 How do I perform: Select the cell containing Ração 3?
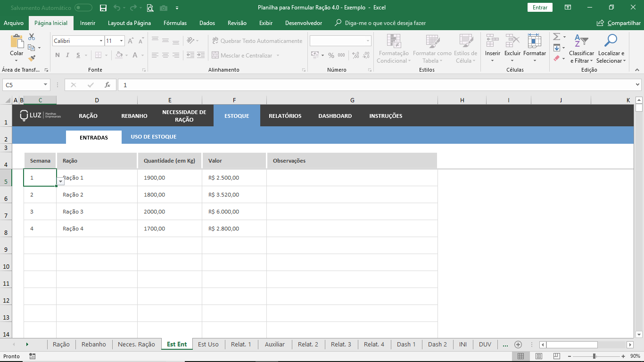[97, 212]
